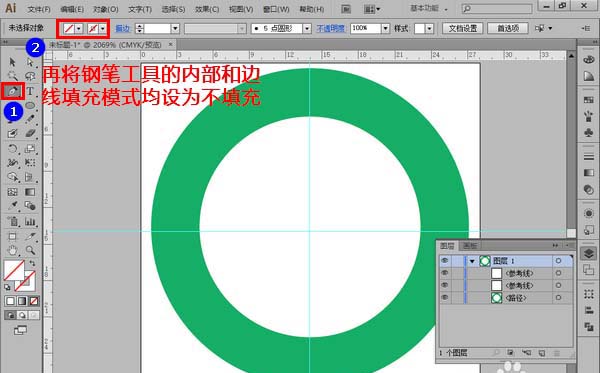The height and width of the screenshot is (373, 600).
Task: Select the Eyedropper tool
Action: [x=12, y=206]
